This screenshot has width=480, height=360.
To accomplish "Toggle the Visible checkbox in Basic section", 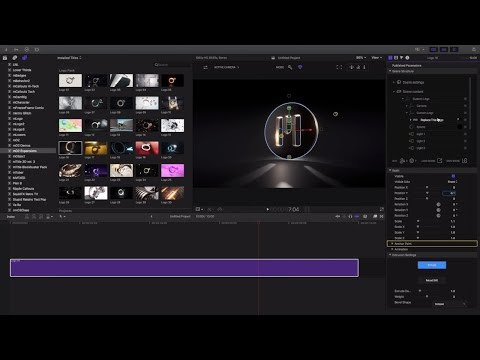I will click(x=453, y=176).
